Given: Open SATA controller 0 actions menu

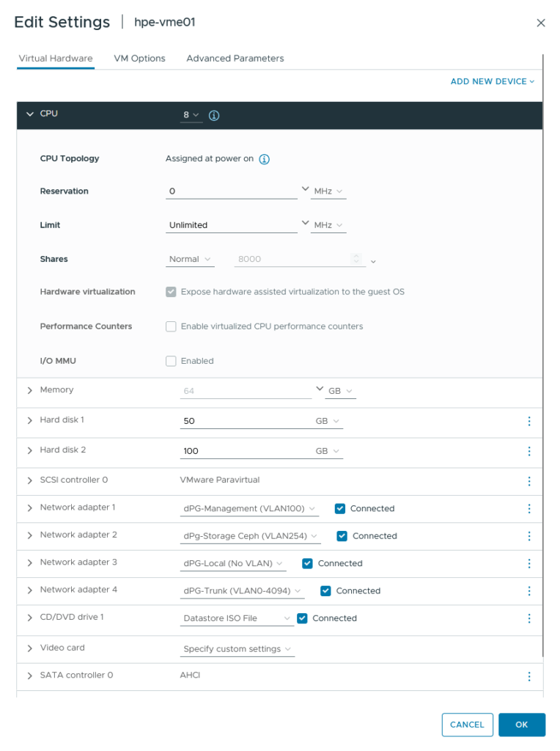Looking at the screenshot, I should coord(528,676).
